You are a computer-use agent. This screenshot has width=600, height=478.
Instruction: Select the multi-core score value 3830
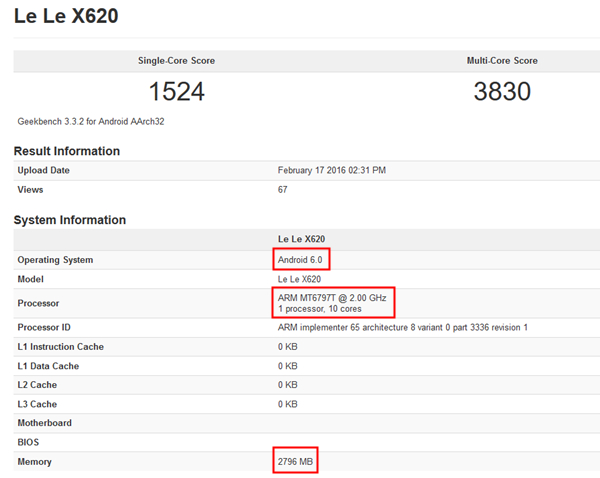click(502, 91)
